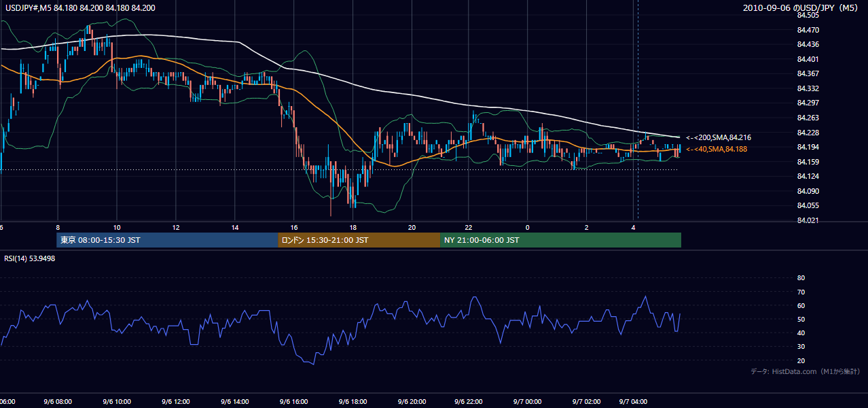Viewport: 868px width, 408px height.
Task: Click the 9/6 22:00 time axis label
Action: pyautogui.click(x=469, y=402)
